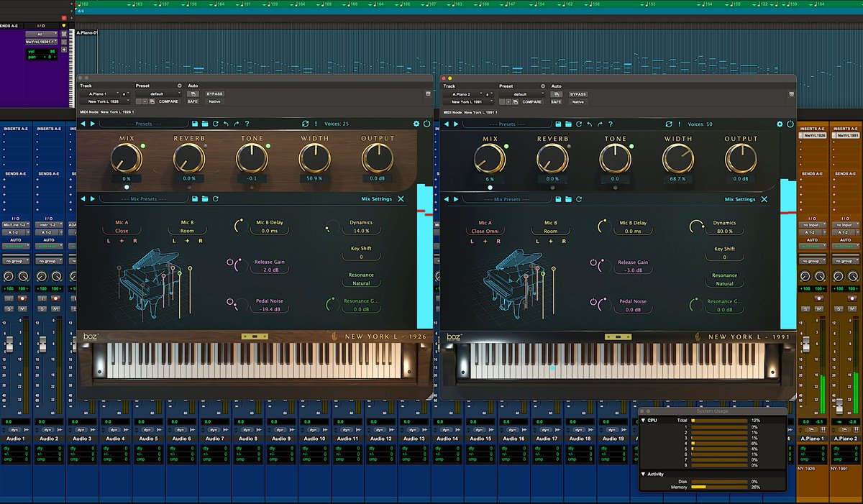Open New York L 1926 insert dropdown

coord(105,101)
